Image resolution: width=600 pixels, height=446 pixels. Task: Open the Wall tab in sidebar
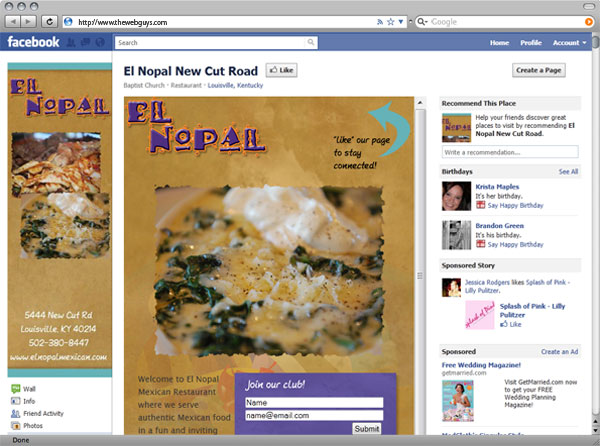tap(29, 389)
